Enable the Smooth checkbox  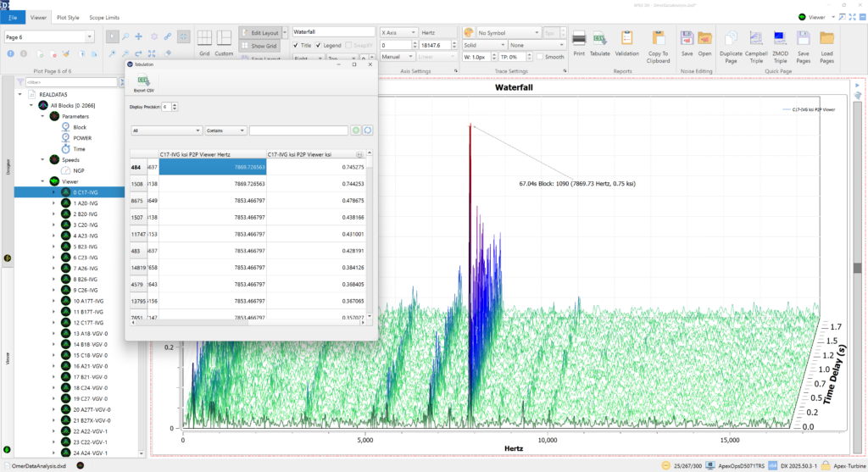coord(541,57)
